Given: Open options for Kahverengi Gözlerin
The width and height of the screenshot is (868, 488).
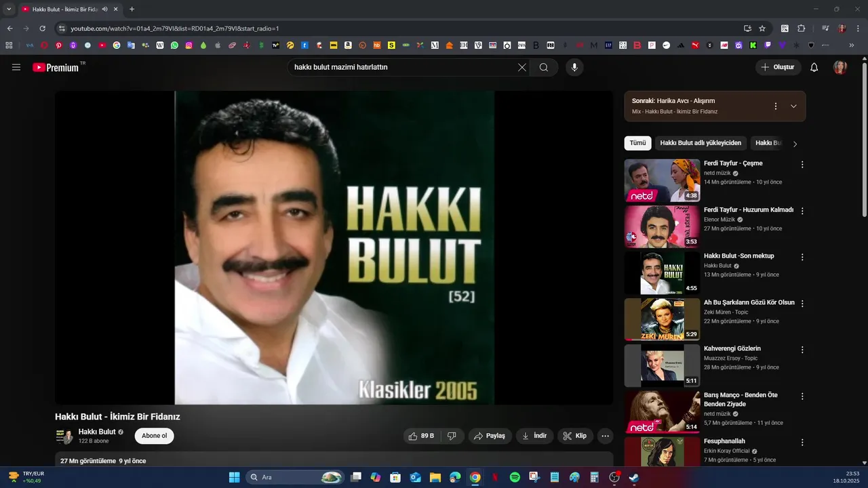Looking at the screenshot, I should click(x=802, y=350).
